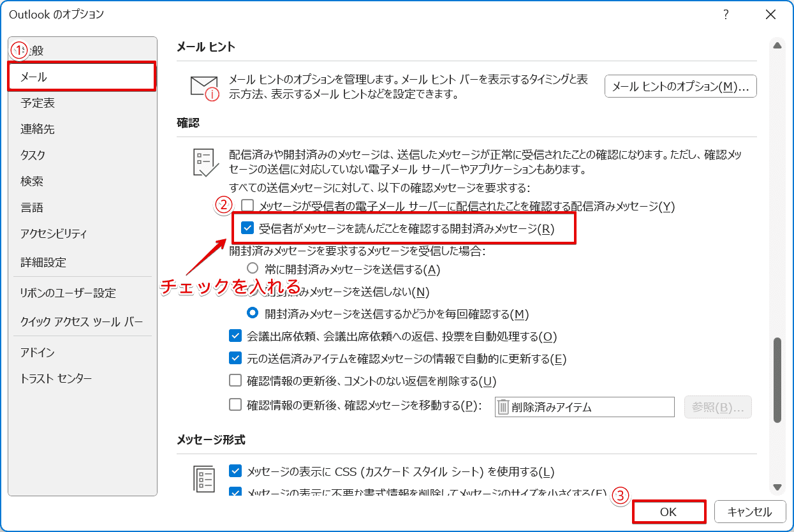Toggle 元の送信済みアイテム auto-update checkbox

click(x=235, y=358)
